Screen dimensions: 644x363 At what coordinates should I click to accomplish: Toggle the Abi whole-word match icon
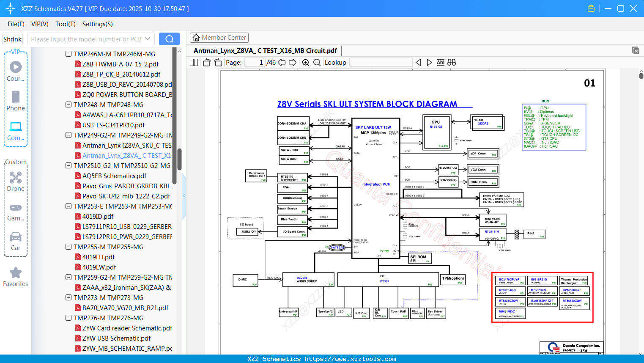click(x=441, y=62)
